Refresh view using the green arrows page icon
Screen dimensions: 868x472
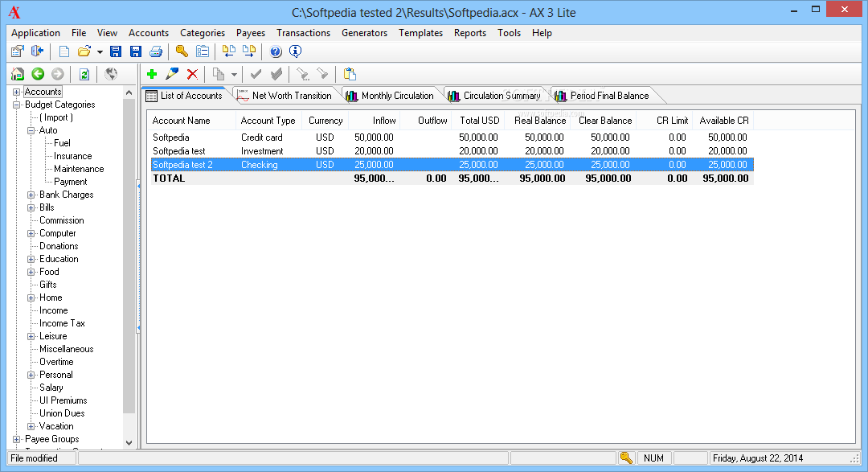point(84,74)
